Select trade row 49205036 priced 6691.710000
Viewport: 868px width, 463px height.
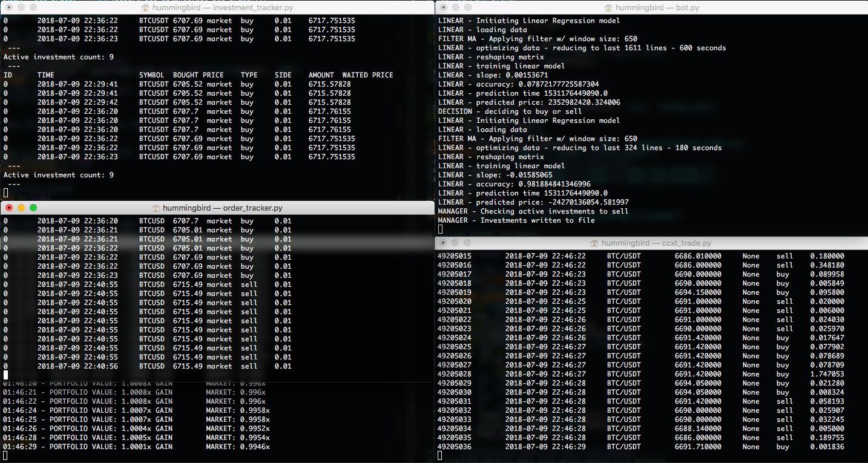(x=641, y=447)
